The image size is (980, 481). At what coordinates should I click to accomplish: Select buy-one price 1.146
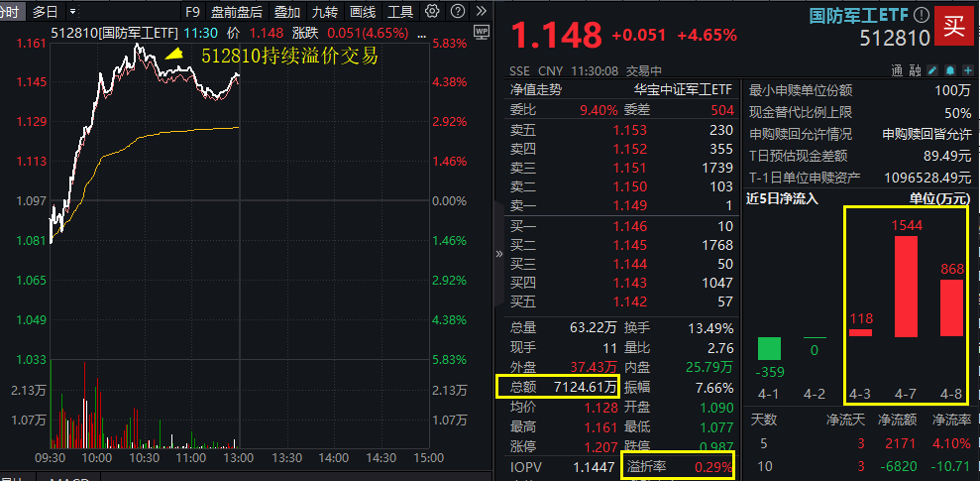(x=629, y=226)
